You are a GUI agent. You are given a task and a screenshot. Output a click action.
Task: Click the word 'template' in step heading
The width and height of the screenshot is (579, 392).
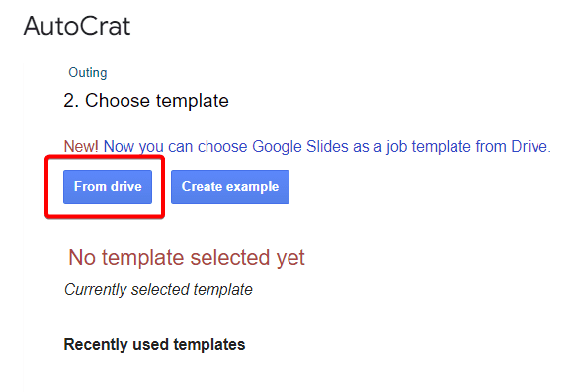[193, 101]
